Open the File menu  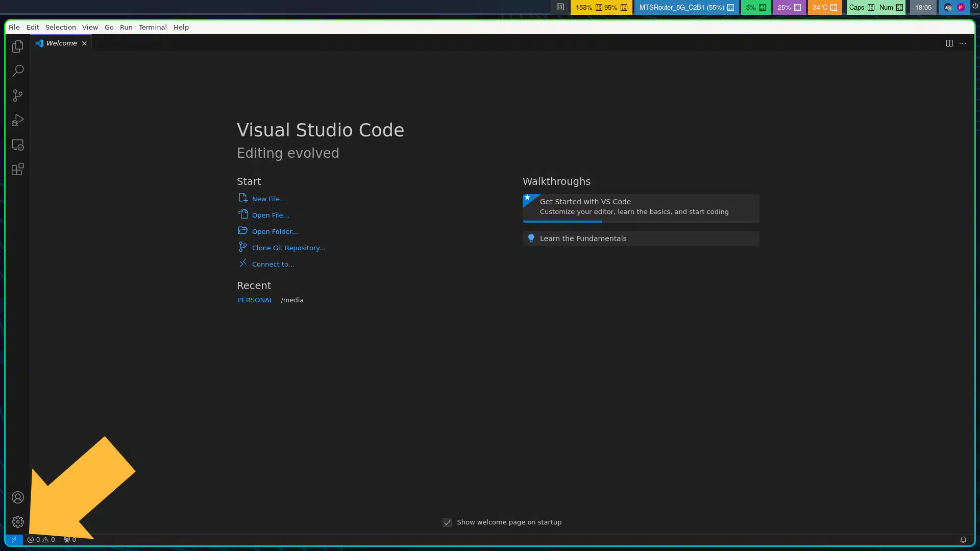coord(14,28)
